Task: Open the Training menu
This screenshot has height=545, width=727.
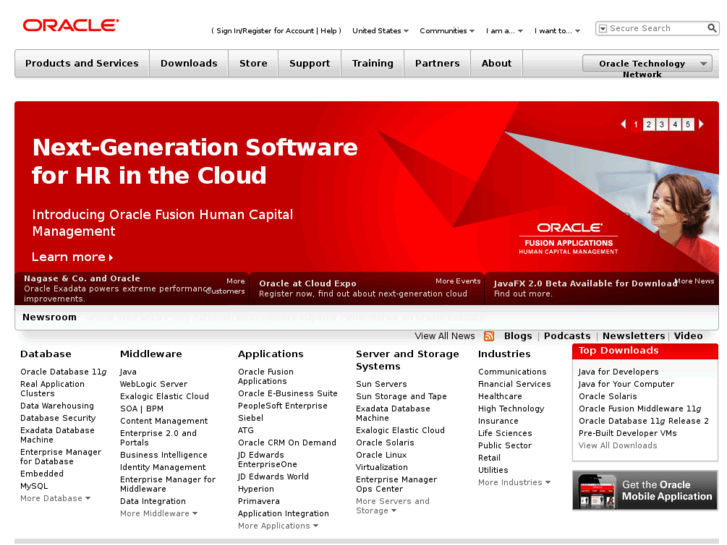Action: [x=372, y=63]
